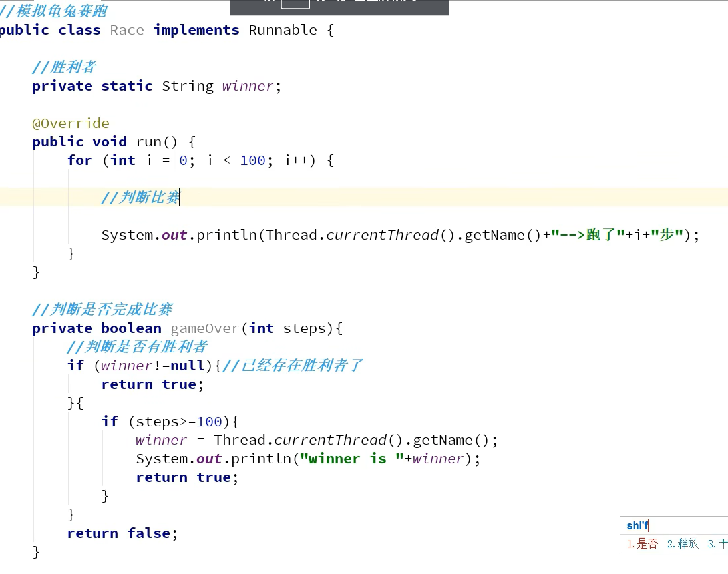728x574 pixels.
Task: Click the //已经存在胜利者了 comment
Action: point(293,366)
